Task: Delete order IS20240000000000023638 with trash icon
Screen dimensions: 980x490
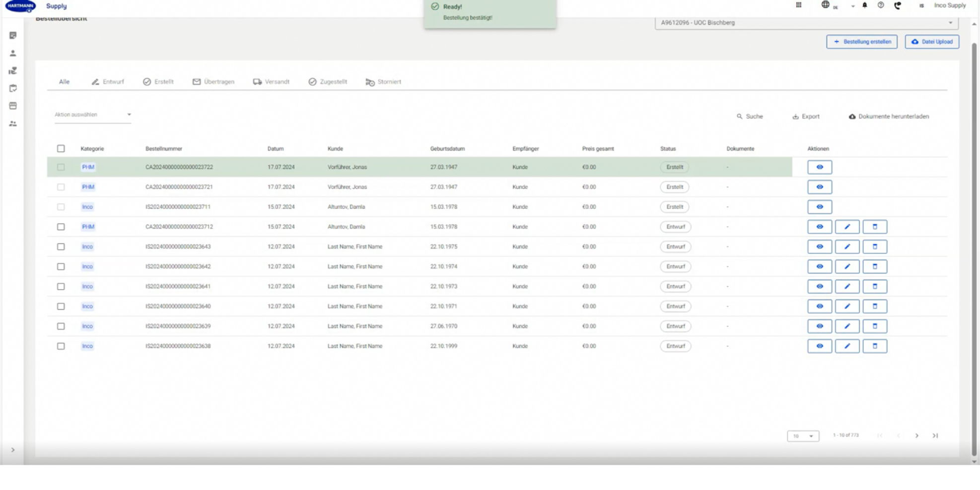Action: click(875, 346)
